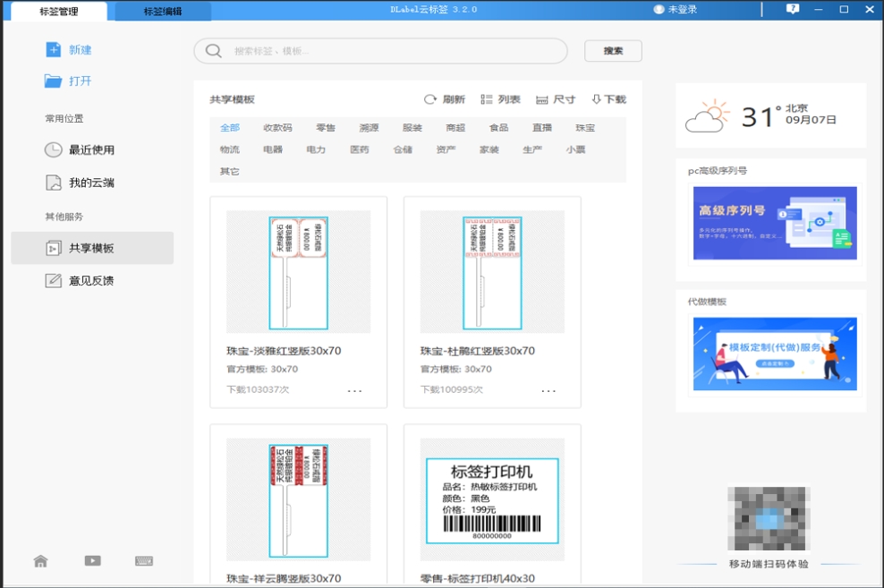Open a file with the 打开 folder icon

coord(53,81)
